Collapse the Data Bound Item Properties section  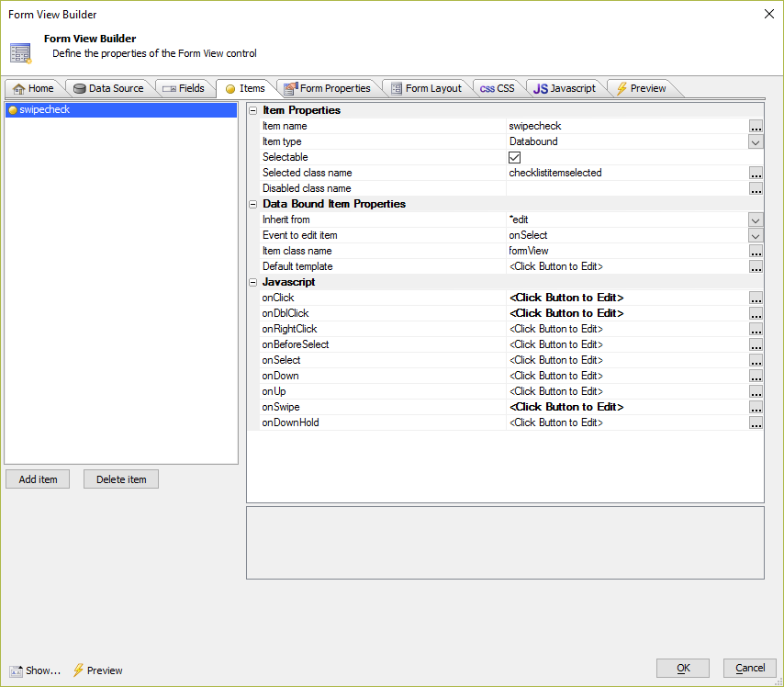tap(253, 204)
